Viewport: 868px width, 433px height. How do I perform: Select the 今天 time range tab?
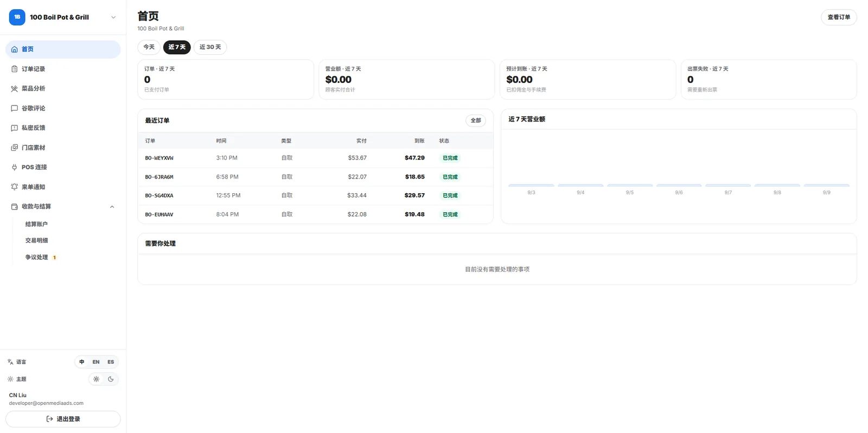tap(149, 47)
